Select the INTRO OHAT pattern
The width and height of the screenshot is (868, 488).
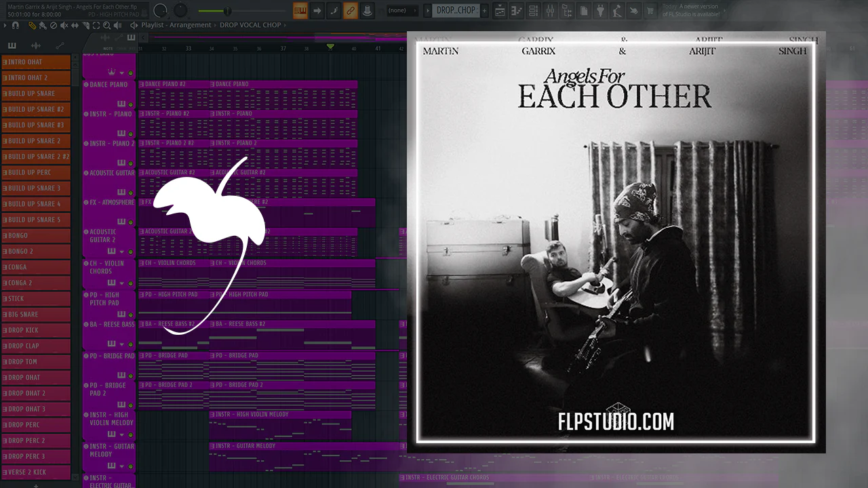coord(36,62)
